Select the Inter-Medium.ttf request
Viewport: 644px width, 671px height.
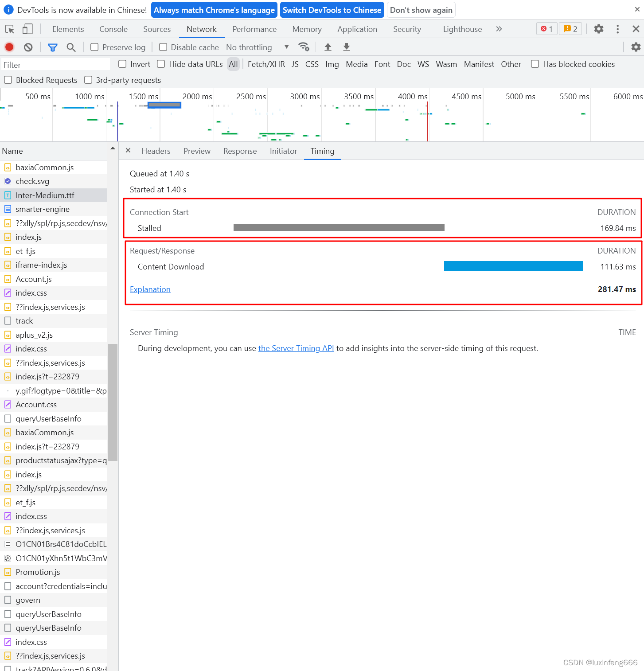coord(54,195)
